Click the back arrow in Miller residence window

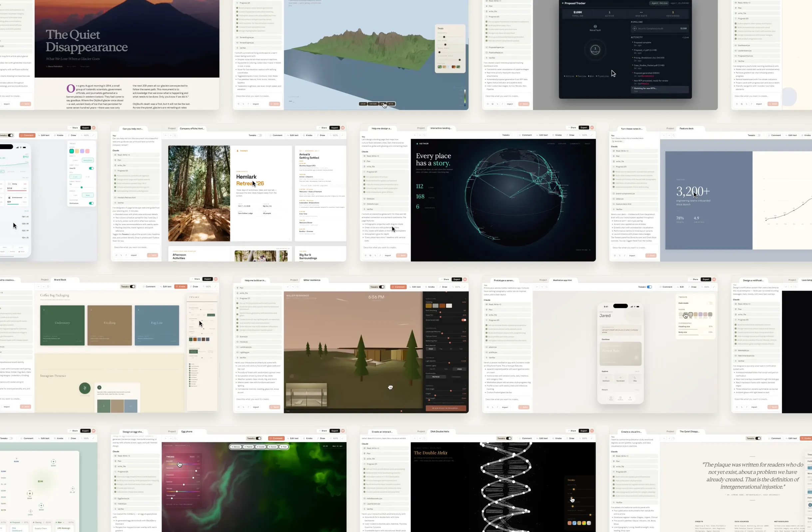(x=288, y=287)
